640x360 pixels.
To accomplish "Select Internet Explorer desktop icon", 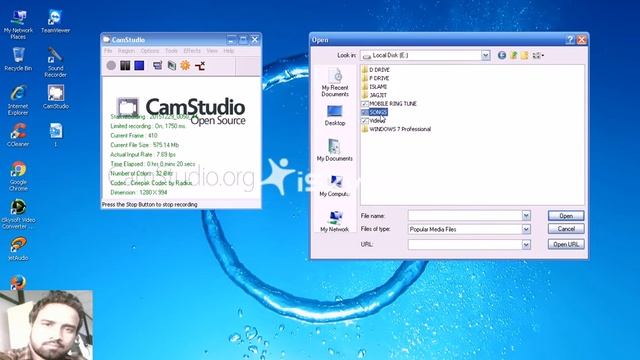I will coord(18,100).
